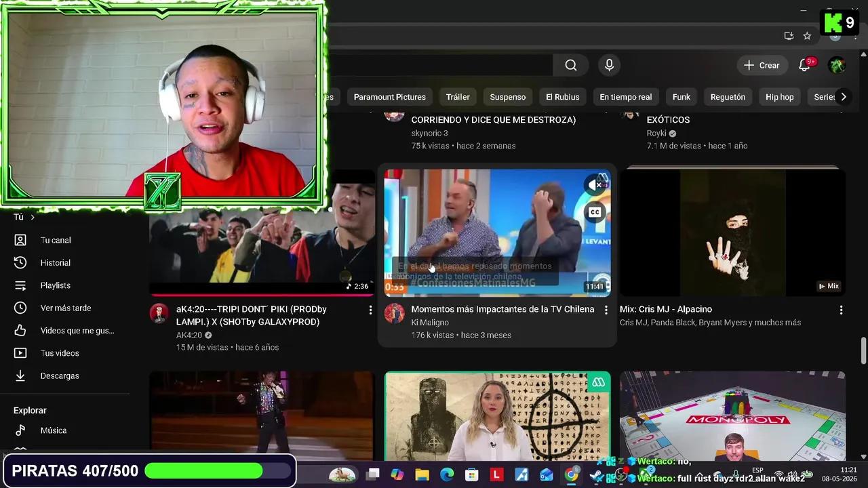Open the Momentos más Impactantes video title

(502, 309)
